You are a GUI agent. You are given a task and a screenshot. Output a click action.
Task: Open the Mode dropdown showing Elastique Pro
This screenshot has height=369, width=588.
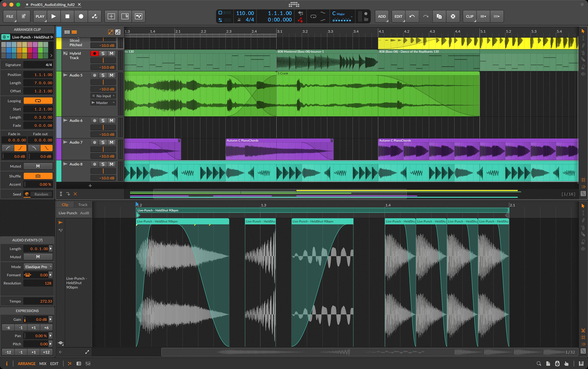coord(38,266)
